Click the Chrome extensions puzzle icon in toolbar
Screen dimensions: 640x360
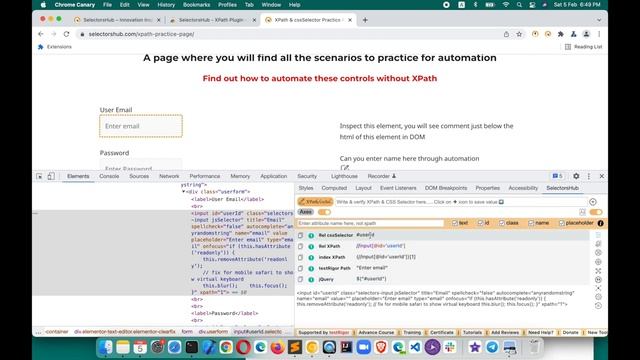[560, 34]
